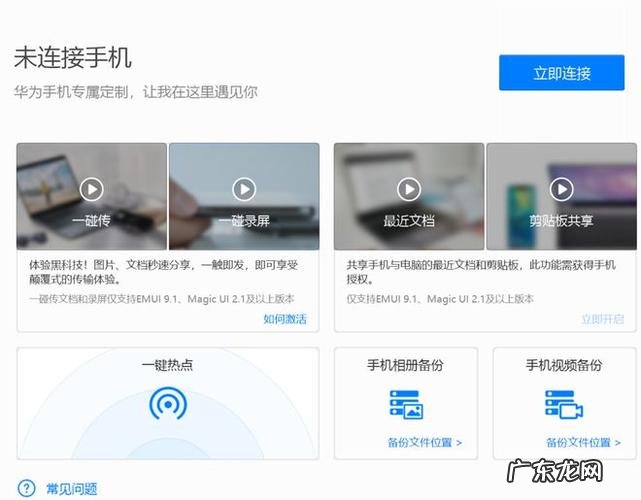Open 备份文件位置 under 手机视频备份

[582, 442]
